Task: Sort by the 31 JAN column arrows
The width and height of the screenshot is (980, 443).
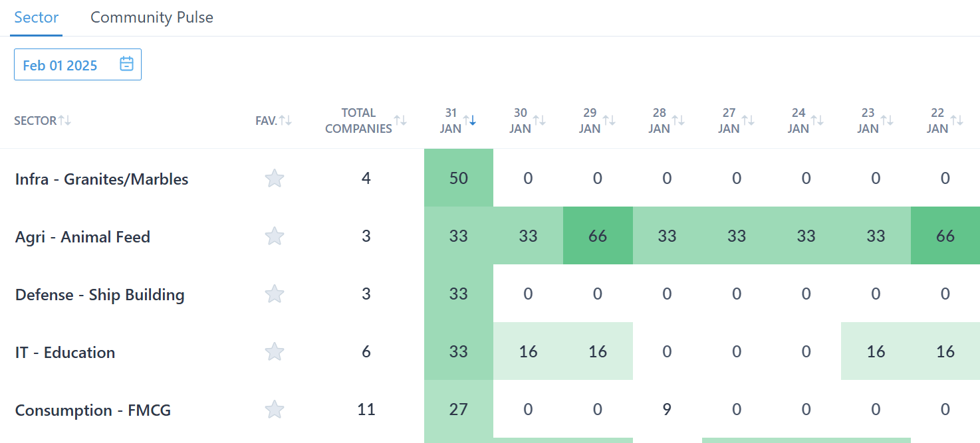Action: [x=469, y=120]
